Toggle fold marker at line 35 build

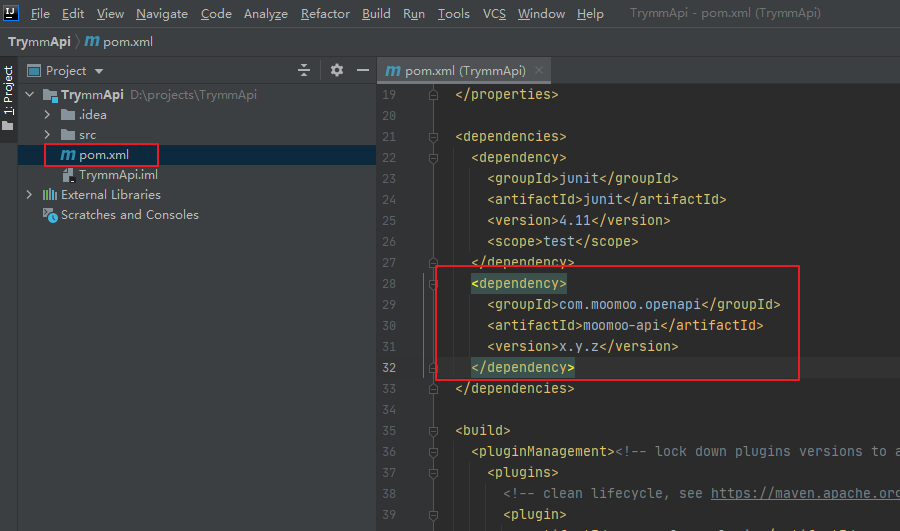(433, 431)
